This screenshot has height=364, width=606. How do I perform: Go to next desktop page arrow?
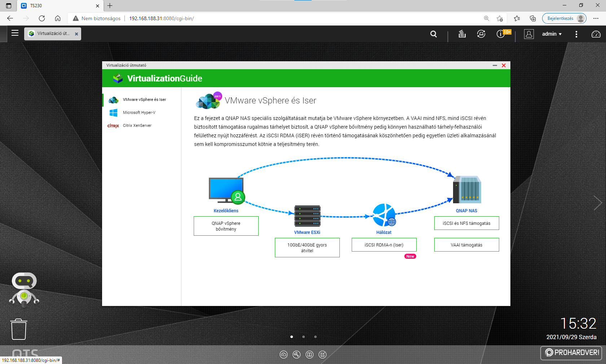[598, 203]
